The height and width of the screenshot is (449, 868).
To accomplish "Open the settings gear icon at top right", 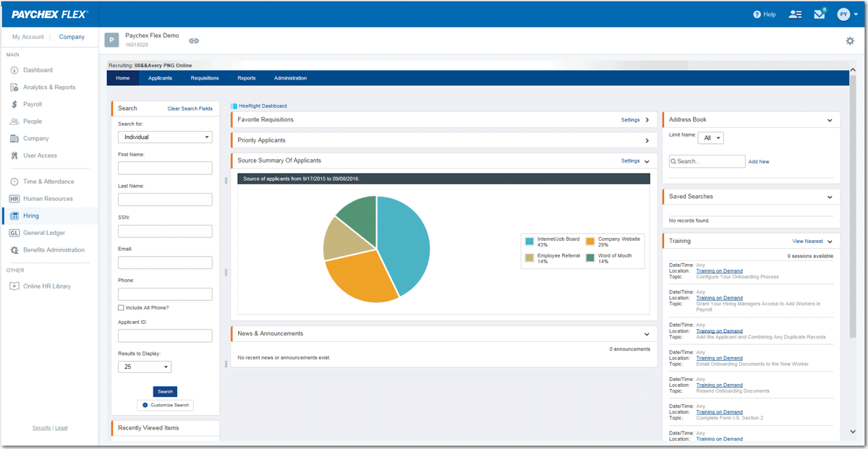I will (850, 40).
